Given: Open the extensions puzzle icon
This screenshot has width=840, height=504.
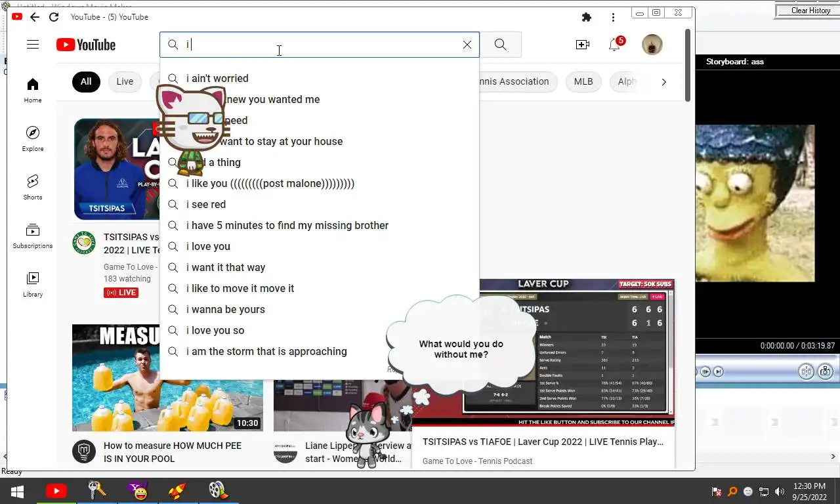Looking at the screenshot, I should pos(587,17).
